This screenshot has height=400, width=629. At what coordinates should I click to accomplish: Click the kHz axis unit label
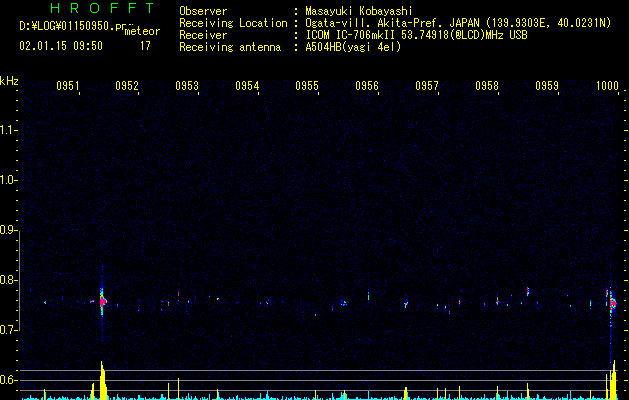(9, 81)
